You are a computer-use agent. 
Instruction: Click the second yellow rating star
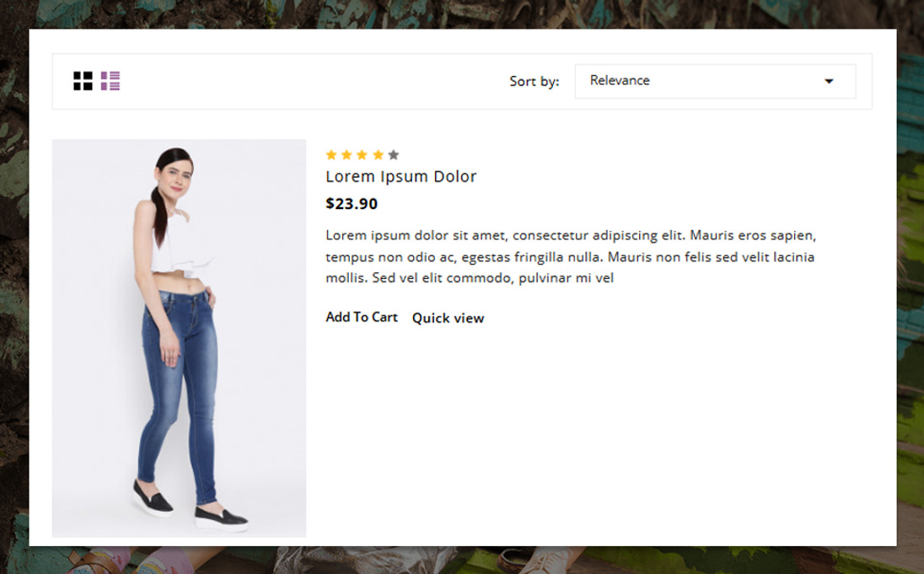click(346, 155)
